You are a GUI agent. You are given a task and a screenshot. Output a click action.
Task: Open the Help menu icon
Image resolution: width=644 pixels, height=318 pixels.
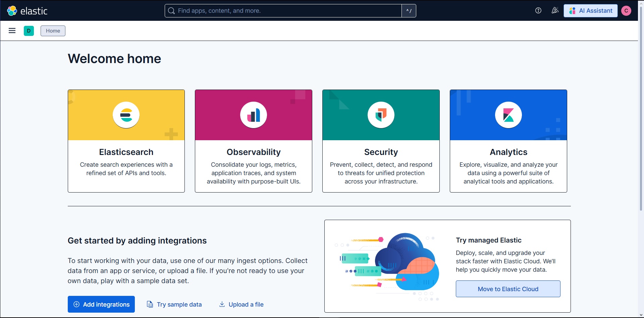(x=538, y=10)
